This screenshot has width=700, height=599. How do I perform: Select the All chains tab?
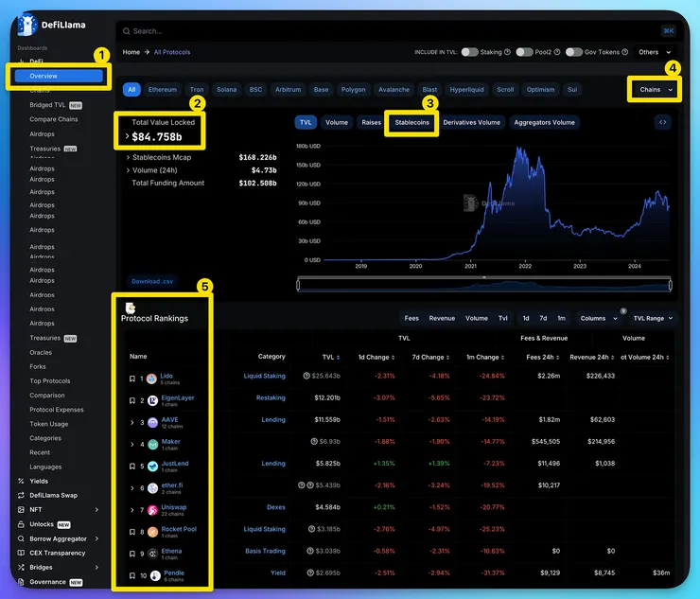coord(131,90)
